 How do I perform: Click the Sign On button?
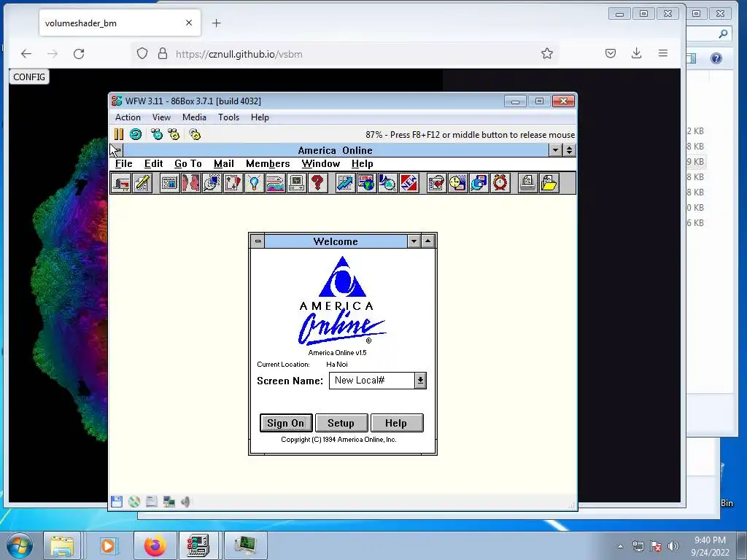click(286, 423)
